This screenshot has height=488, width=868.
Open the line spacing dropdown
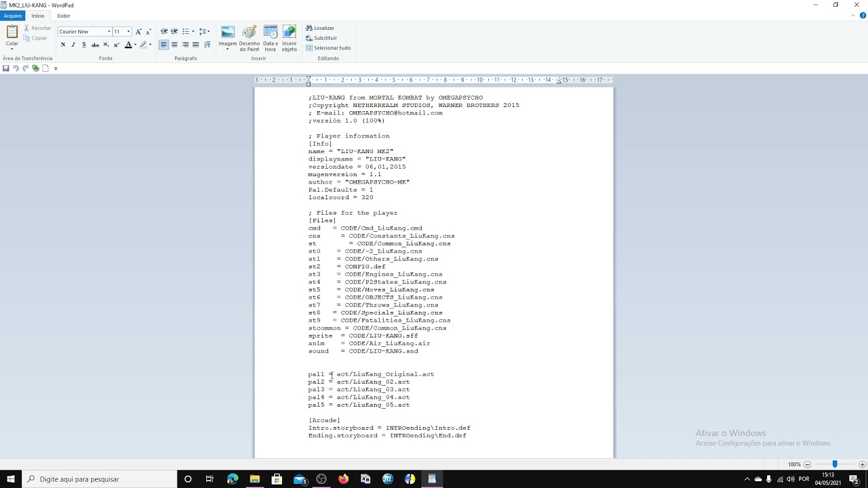point(205,32)
